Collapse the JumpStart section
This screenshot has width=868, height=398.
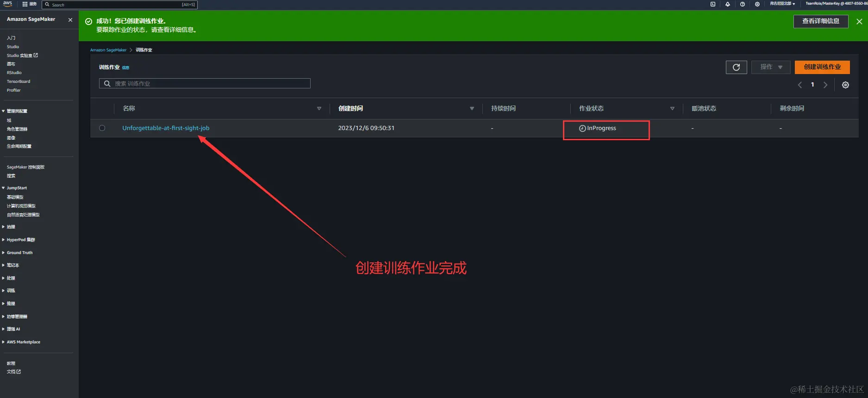[x=3, y=188]
